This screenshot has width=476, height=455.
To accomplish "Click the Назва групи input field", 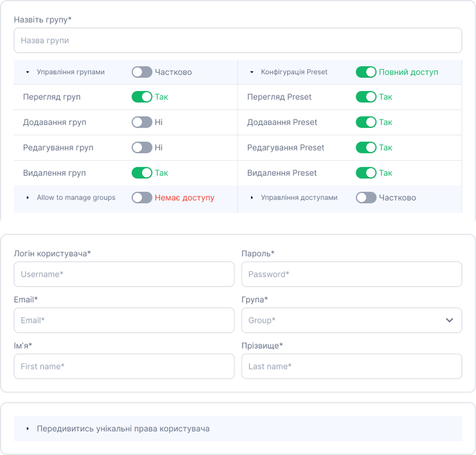I will coord(238,41).
